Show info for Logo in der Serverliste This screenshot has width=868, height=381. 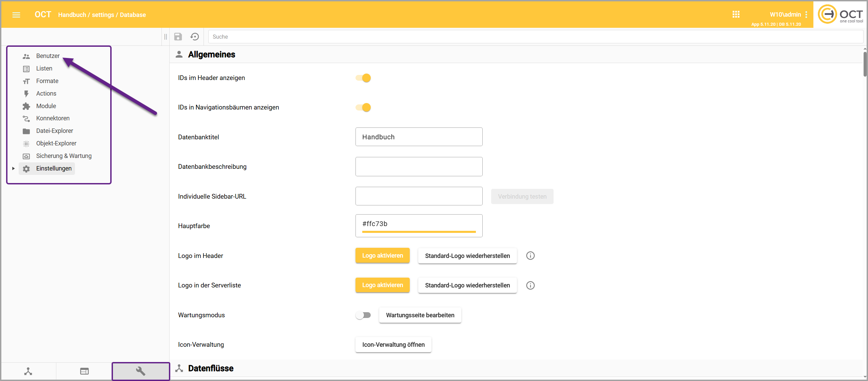pyautogui.click(x=530, y=285)
